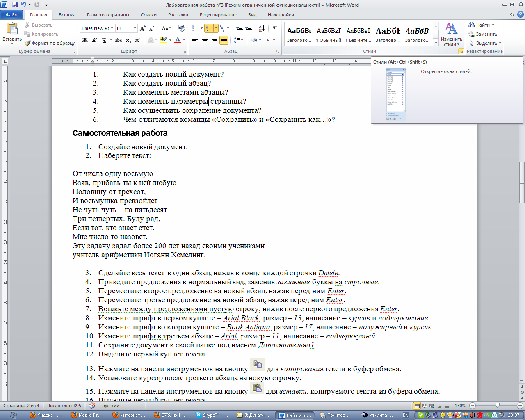Click the Undo arrow icon
The image size is (525, 420).
tap(24, 5)
